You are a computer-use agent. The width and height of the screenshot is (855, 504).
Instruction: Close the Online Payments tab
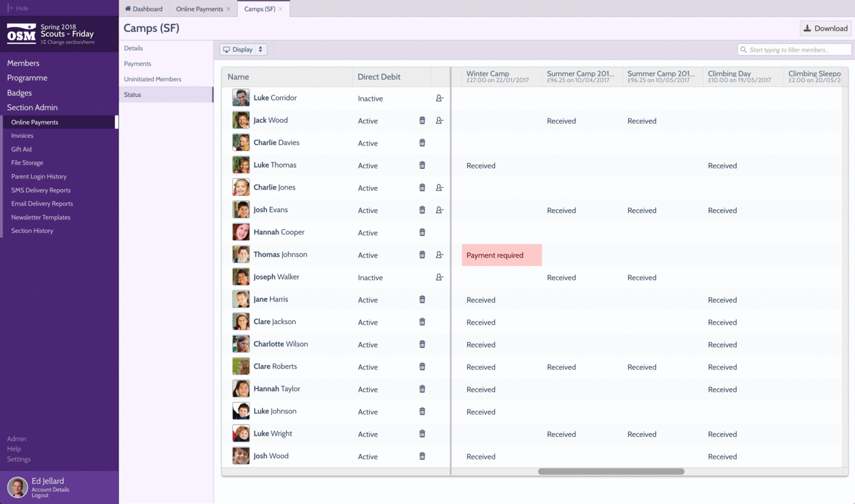tap(228, 9)
